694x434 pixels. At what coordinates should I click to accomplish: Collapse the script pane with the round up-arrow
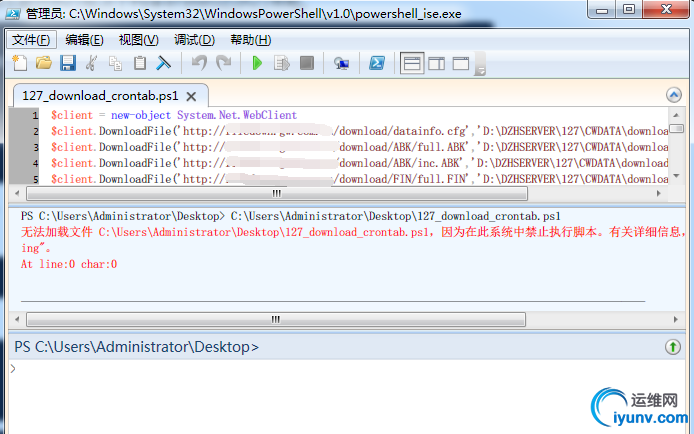pos(674,95)
